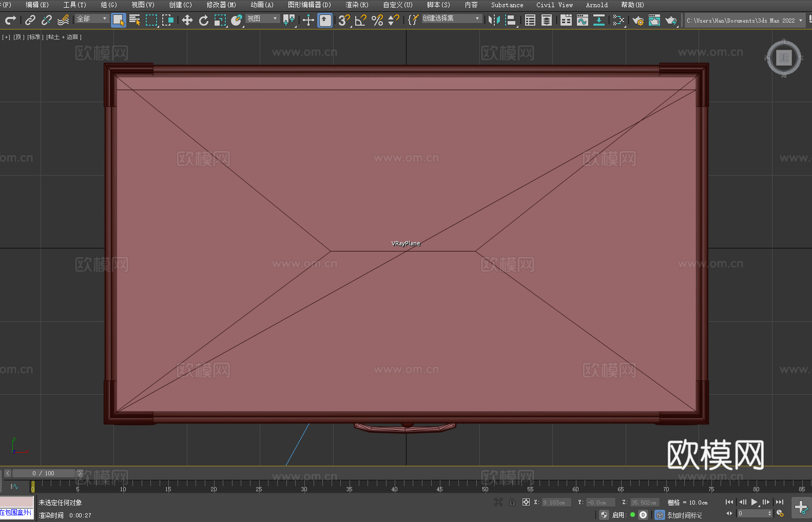
Task: Click the Select and Place icon
Action: pyautogui.click(x=237, y=20)
